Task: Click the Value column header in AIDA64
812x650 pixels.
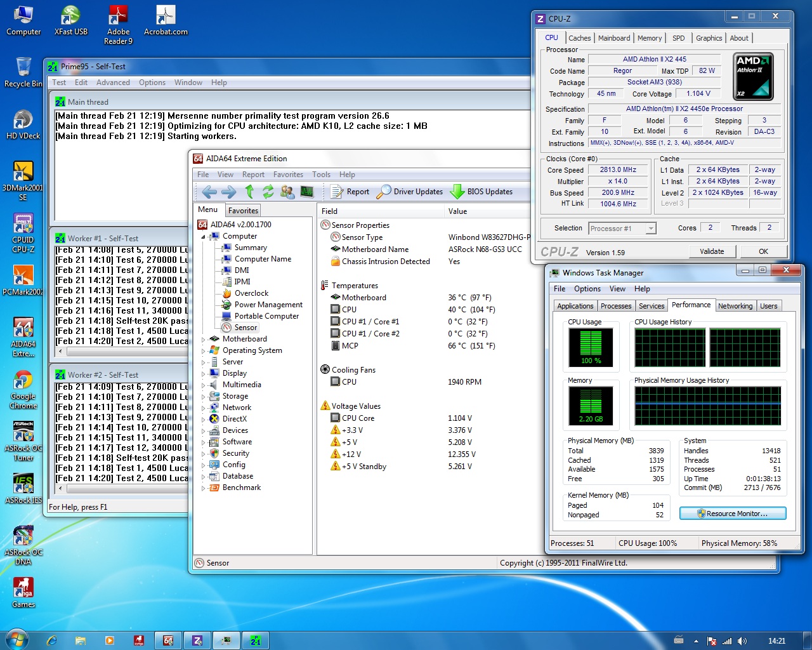Action: pos(487,211)
